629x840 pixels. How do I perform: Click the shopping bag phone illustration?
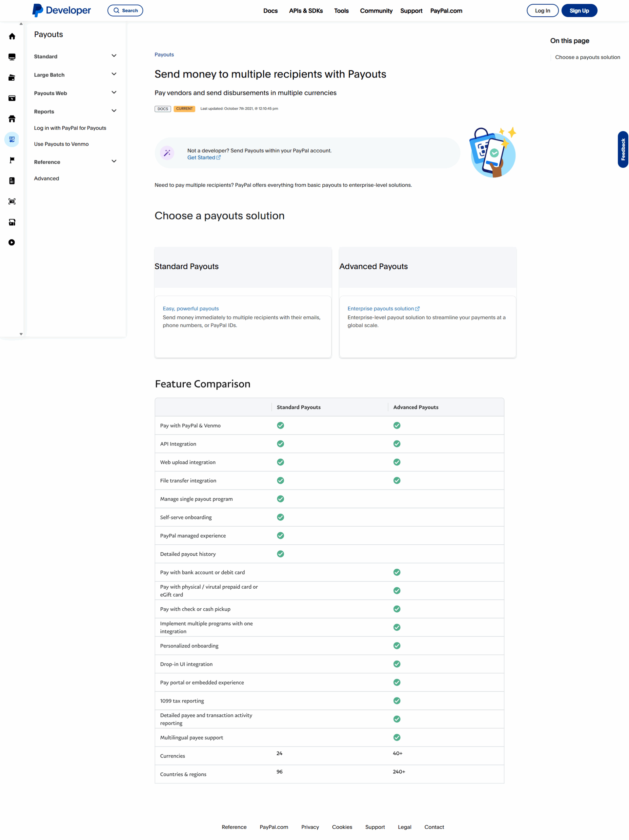tap(493, 152)
